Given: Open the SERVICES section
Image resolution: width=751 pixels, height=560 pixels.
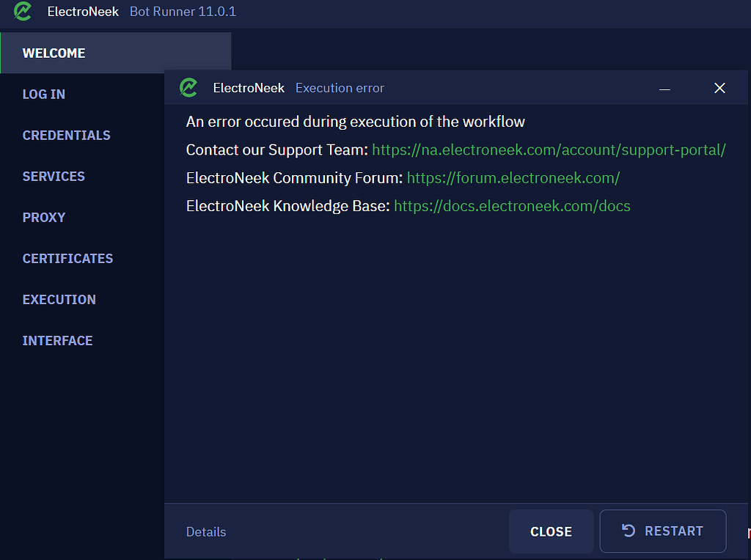Looking at the screenshot, I should tap(54, 176).
